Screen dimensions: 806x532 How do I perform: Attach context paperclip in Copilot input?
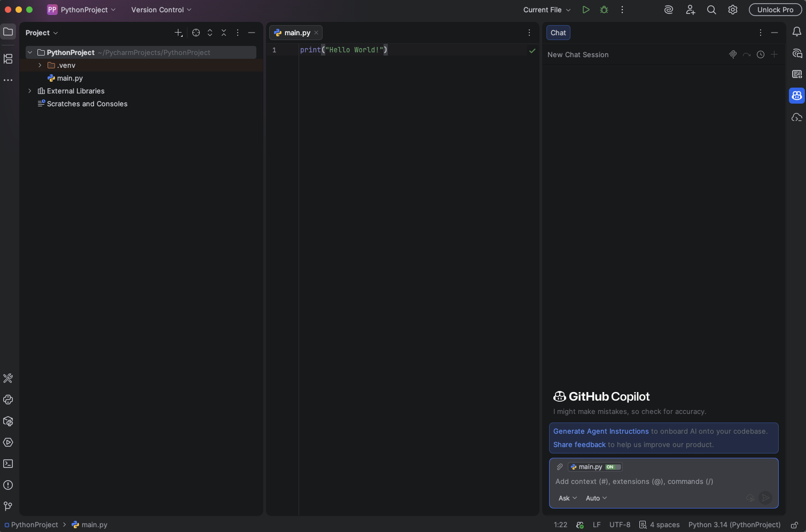tap(560, 467)
